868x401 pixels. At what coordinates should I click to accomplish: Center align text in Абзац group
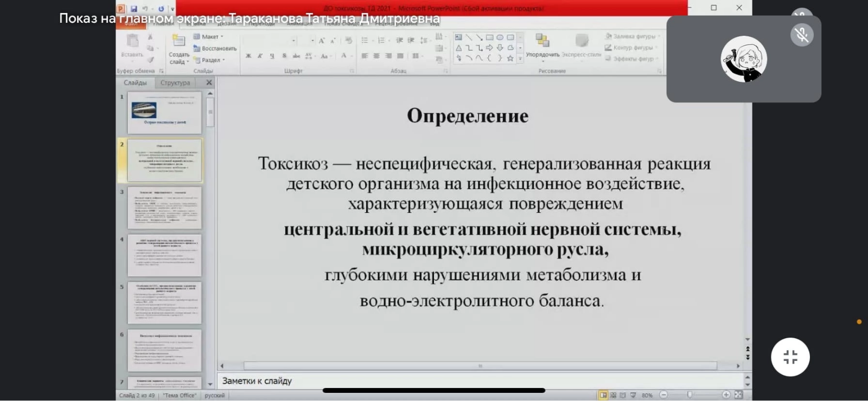[376, 56]
